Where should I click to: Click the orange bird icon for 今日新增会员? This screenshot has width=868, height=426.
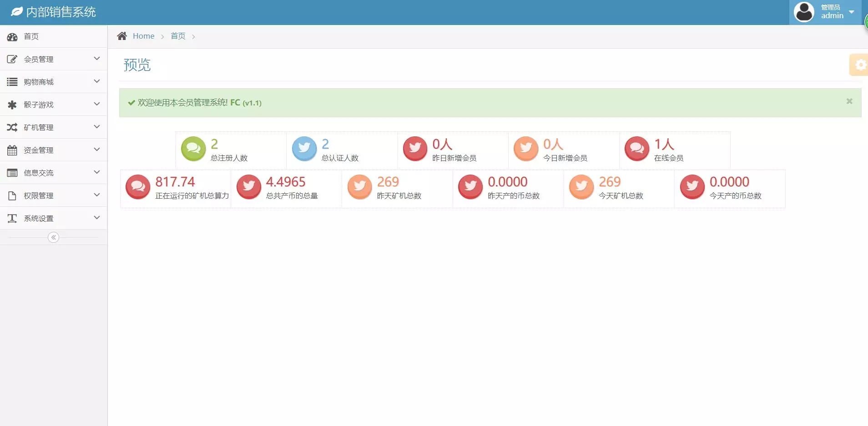(x=526, y=149)
